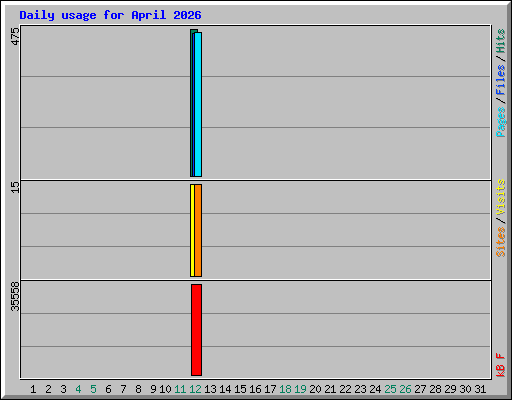
Task: Click the Visits legend label
Action: click(x=501, y=197)
